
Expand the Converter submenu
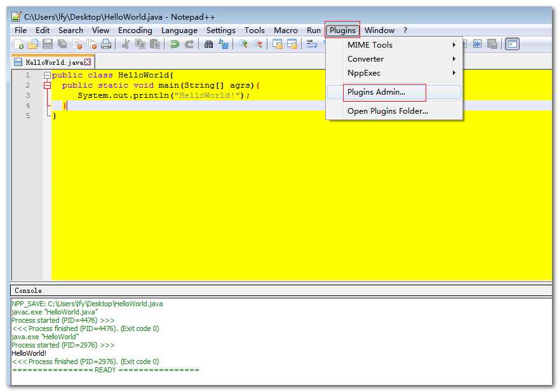(394, 59)
